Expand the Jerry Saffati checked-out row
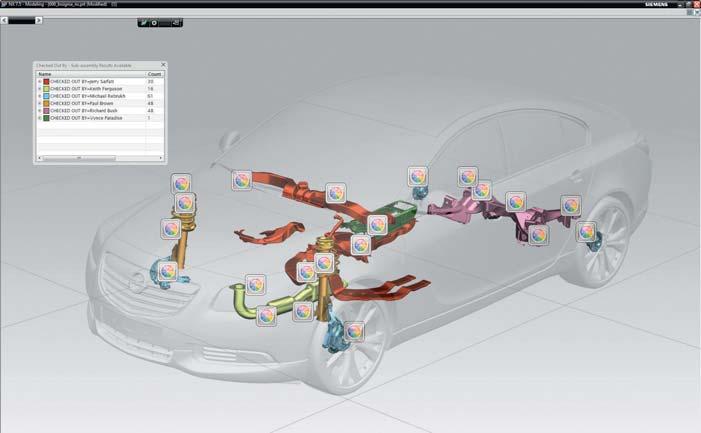 click(x=39, y=82)
